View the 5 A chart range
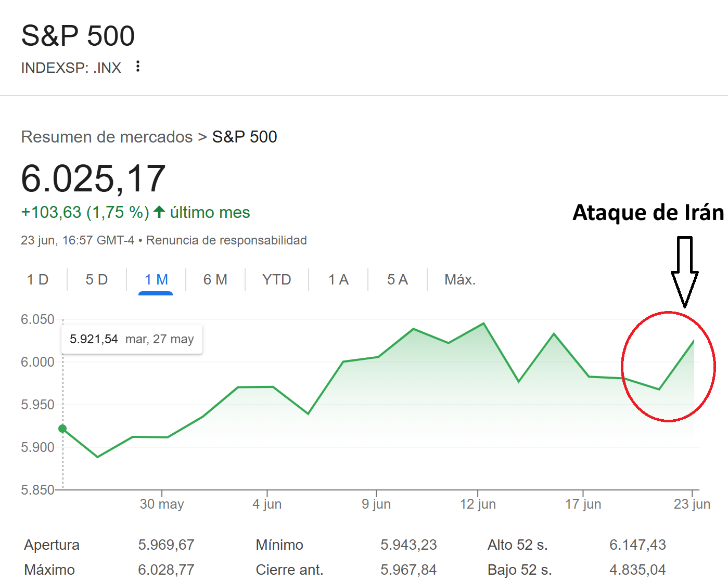The width and height of the screenshot is (728, 582). coord(397,280)
